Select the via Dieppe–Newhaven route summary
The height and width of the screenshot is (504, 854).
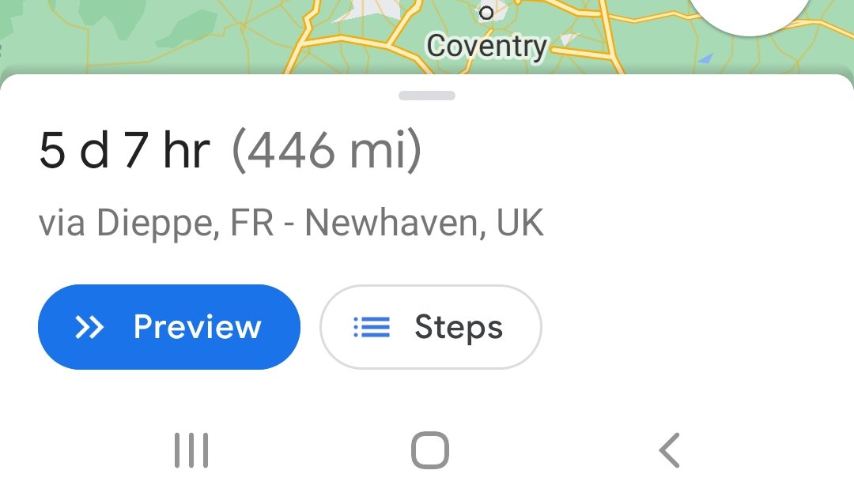click(291, 224)
